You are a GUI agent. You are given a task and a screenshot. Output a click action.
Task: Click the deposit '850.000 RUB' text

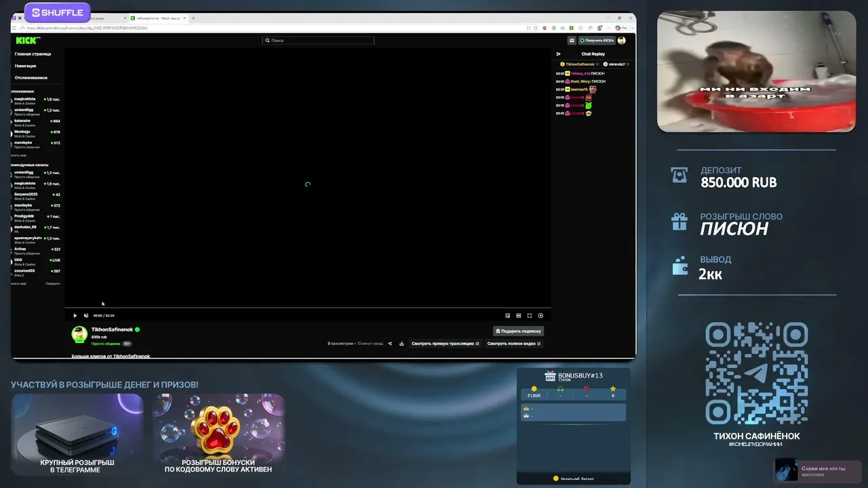coord(738,182)
